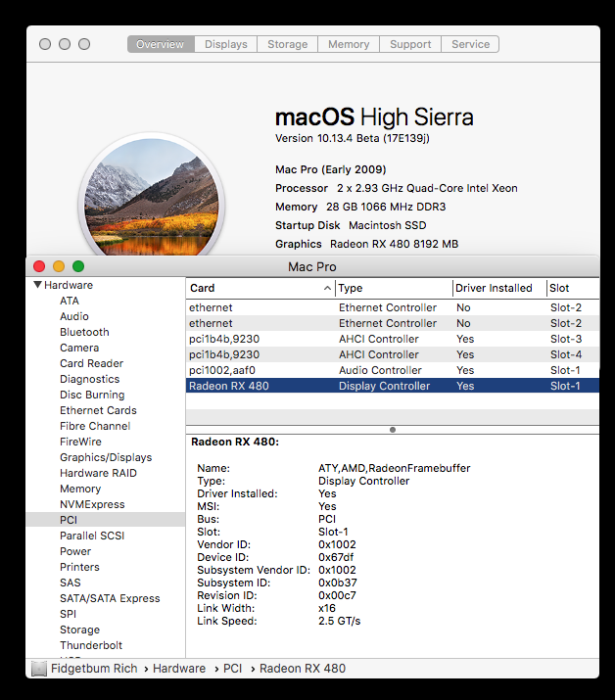Click Revision ID value 0x00c7
Image resolution: width=615 pixels, height=700 pixels.
pos(337,595)
